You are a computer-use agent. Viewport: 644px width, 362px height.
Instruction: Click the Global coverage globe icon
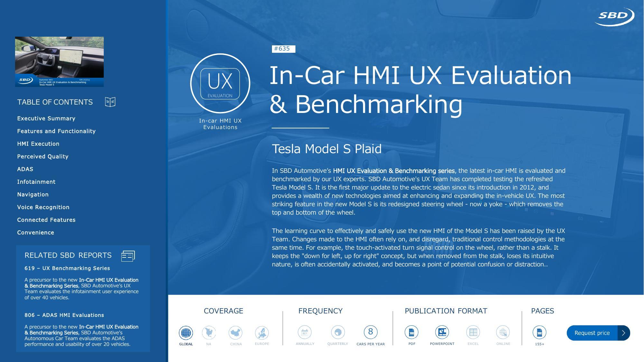pyautogui.click(x=185, y=331)
